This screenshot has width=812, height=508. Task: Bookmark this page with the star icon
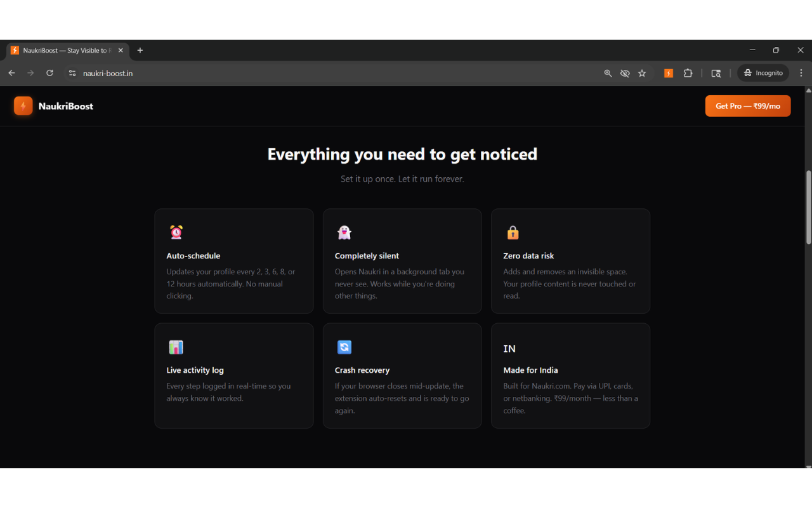coord(642,73)
